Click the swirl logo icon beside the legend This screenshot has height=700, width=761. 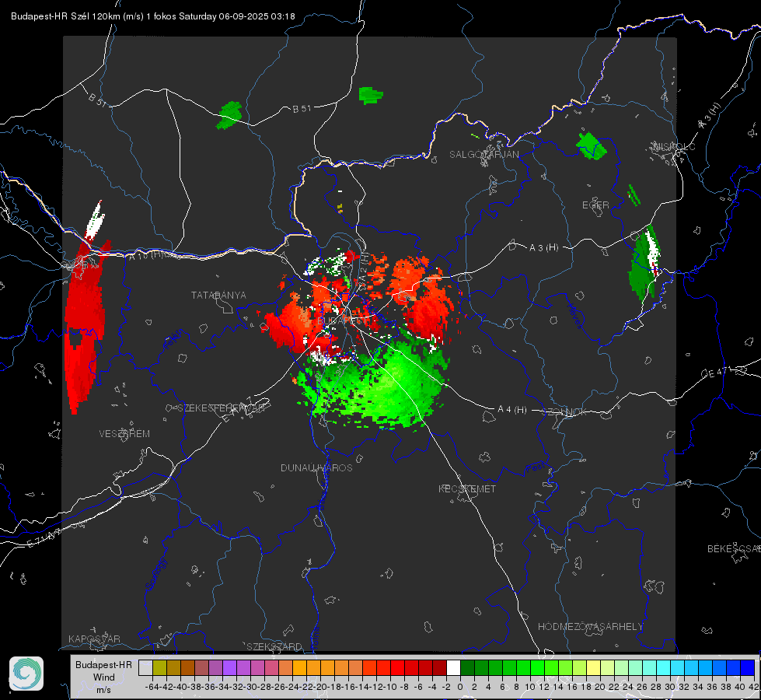26,674
